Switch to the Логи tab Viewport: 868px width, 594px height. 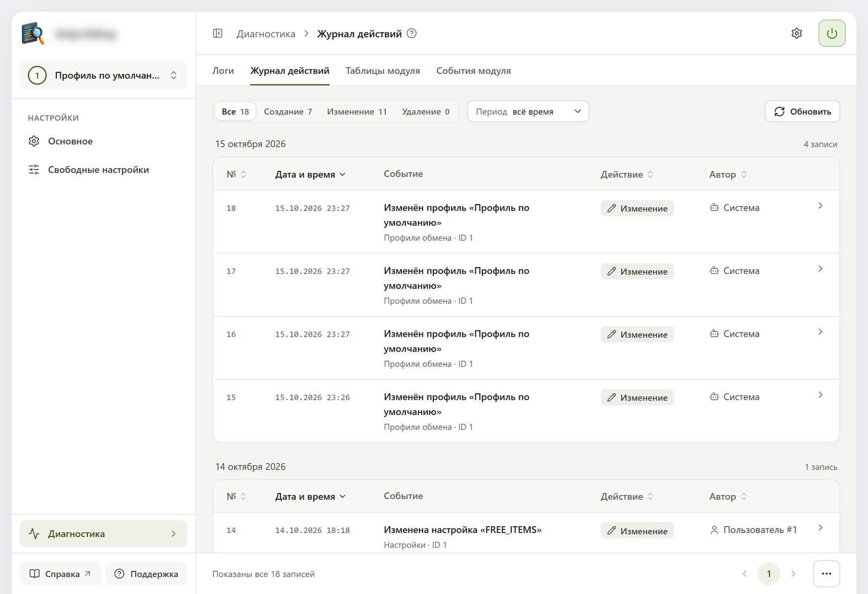(x=223, y=71)
